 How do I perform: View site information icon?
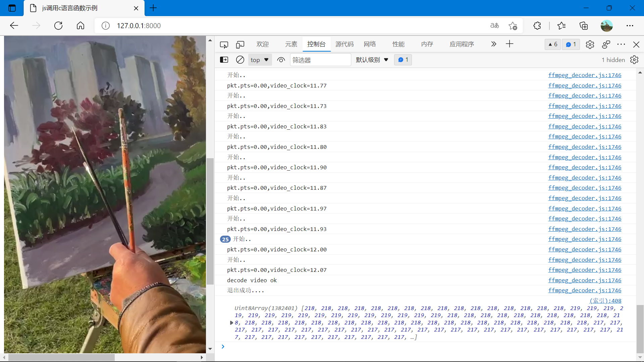pyautogui.click(x=106, y=26)
